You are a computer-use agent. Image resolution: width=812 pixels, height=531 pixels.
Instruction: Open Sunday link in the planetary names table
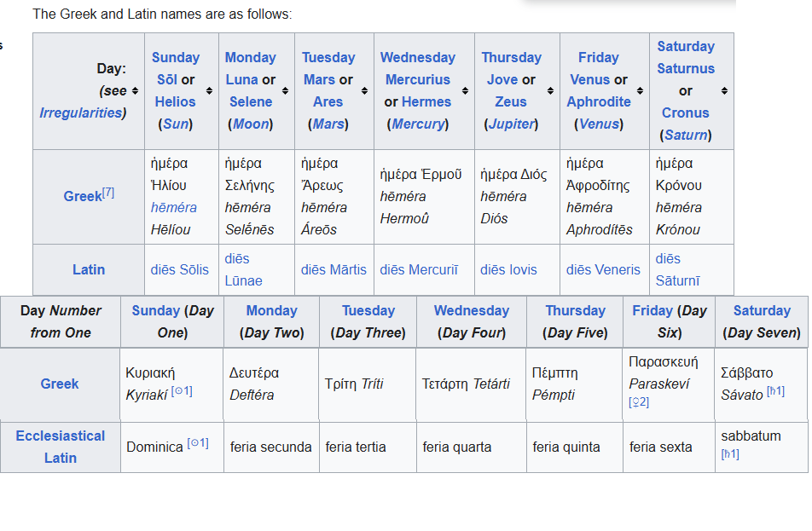coord(176,57)
